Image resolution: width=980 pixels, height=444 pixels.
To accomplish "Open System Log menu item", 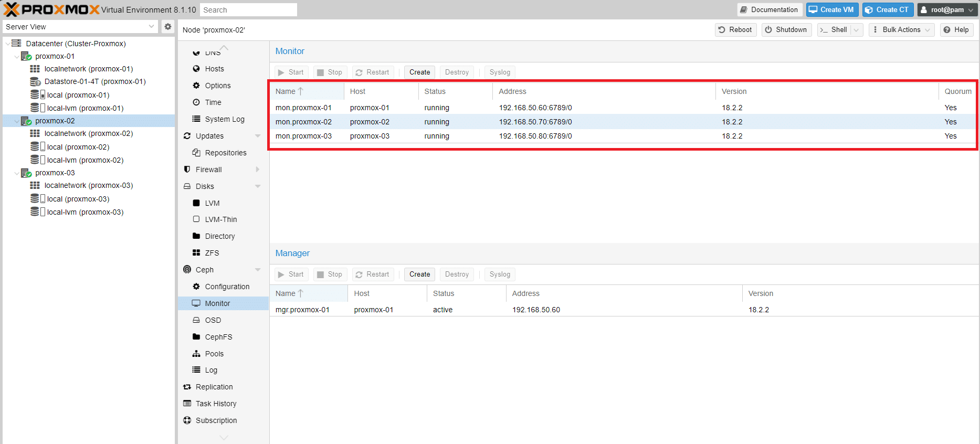I will click(225, 119).
